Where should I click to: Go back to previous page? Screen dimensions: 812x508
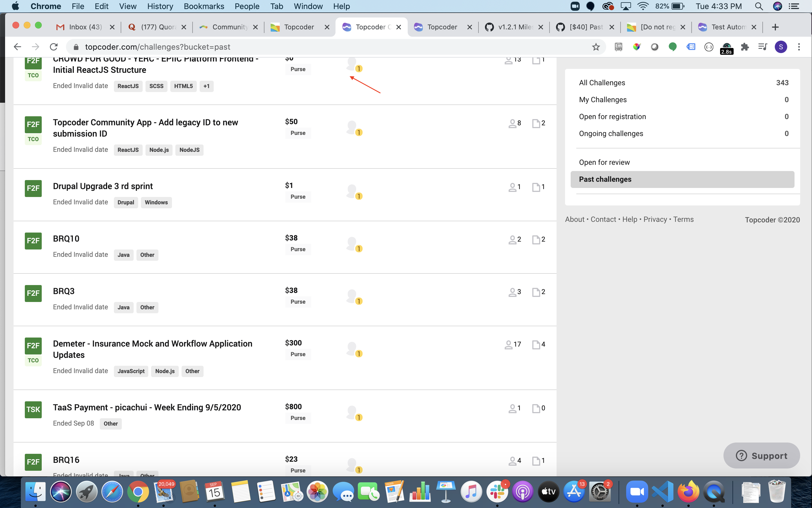coord(17,47)
